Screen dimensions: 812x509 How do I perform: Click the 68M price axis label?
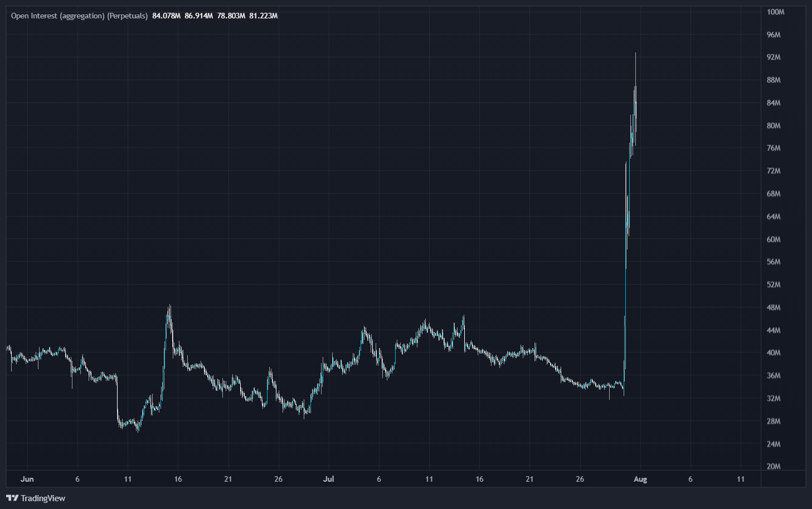coord(774,194)
